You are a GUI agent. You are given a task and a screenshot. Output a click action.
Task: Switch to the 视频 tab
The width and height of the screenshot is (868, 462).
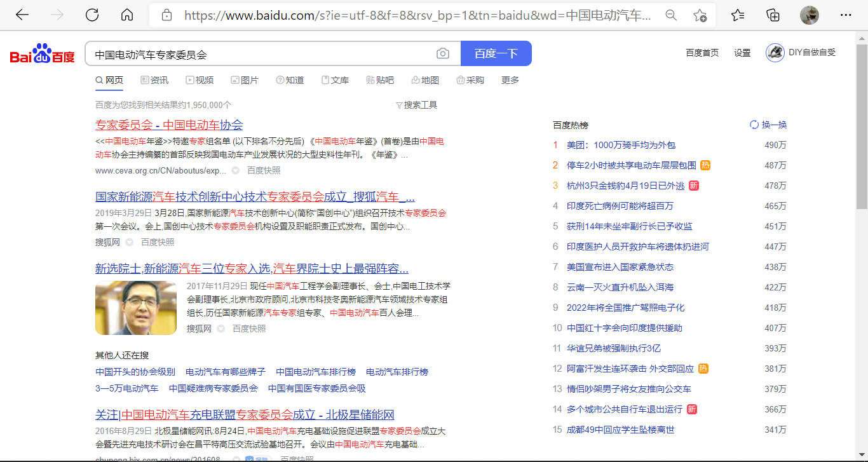(200, 80)
